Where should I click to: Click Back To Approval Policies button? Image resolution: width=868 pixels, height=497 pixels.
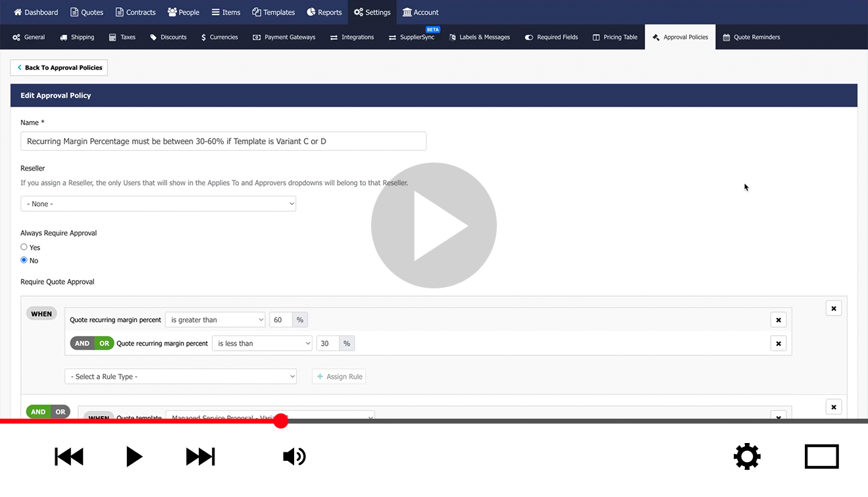[x=59, y=68]
